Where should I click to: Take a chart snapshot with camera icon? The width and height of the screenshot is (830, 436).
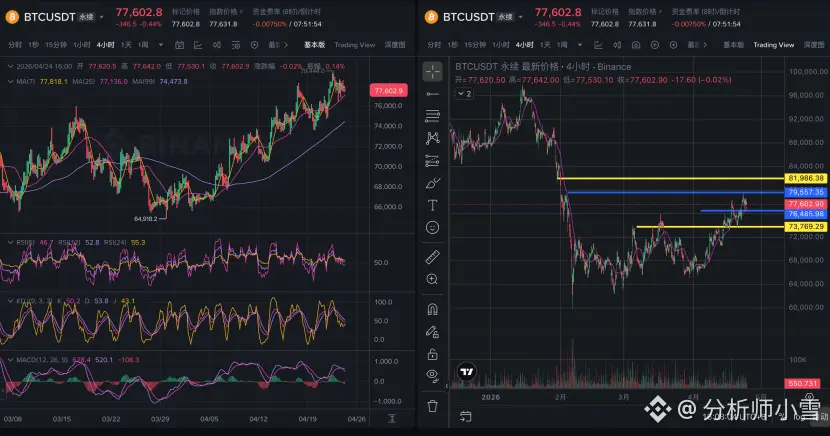click(636, 45)
